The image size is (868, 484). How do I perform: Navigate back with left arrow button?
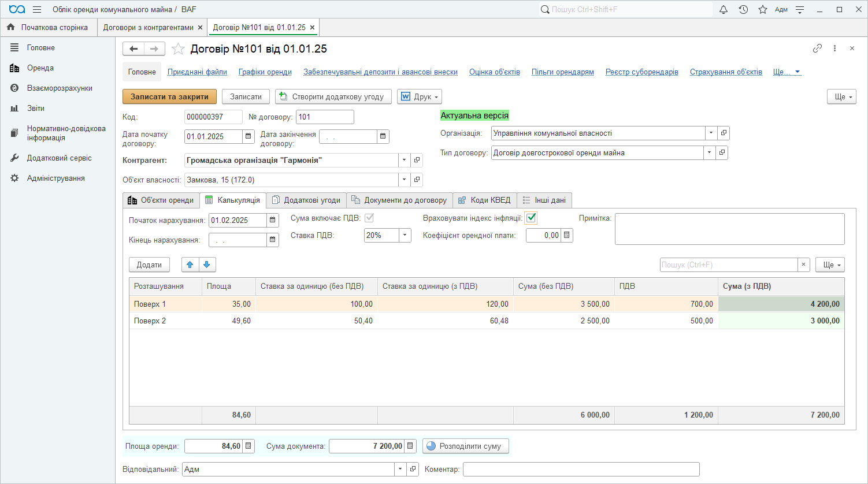pos(133,49)
